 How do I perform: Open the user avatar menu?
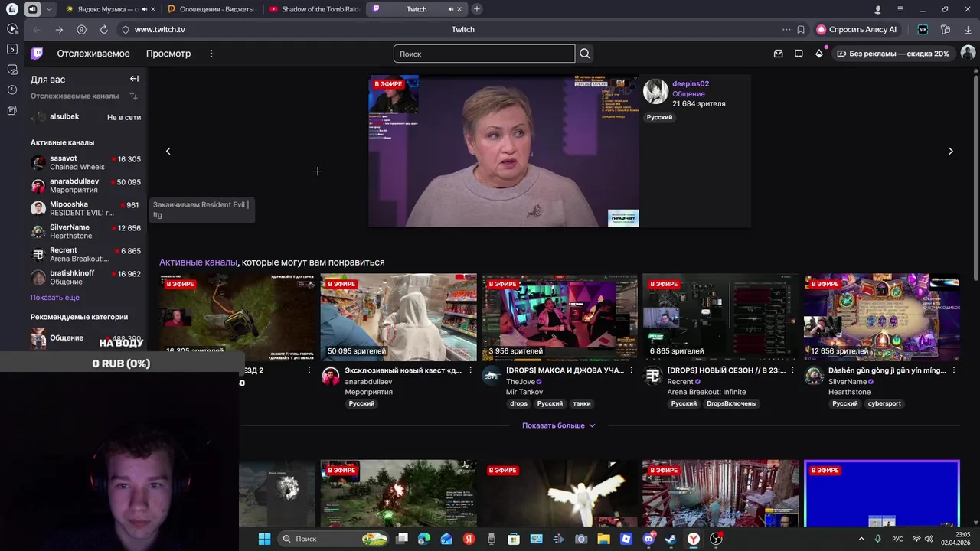point(968,54)
